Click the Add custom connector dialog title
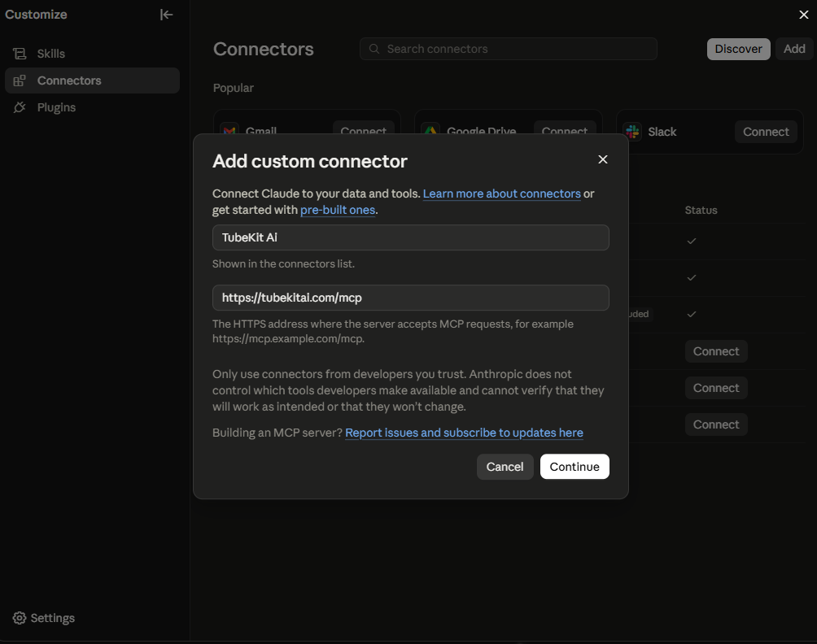The image size is (817, 644). point(309,161)
